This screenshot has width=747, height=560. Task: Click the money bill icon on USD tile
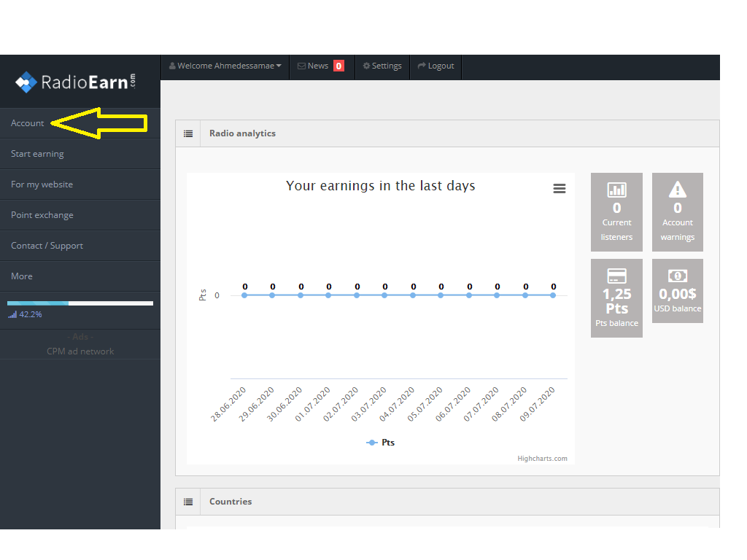[x=678, y=276]
